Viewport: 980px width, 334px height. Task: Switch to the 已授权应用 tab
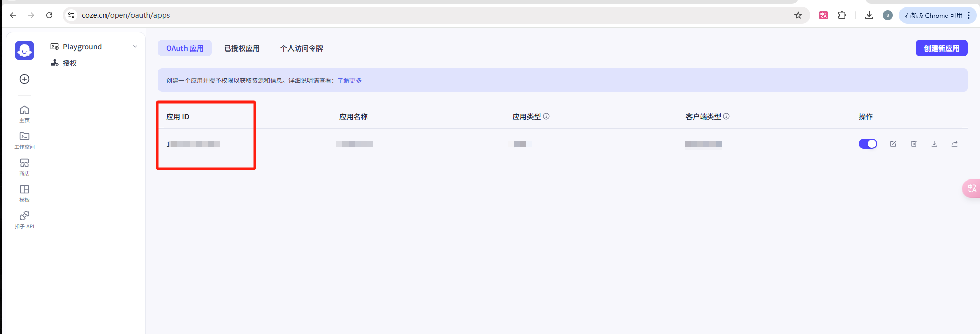(x=242, y=48)
